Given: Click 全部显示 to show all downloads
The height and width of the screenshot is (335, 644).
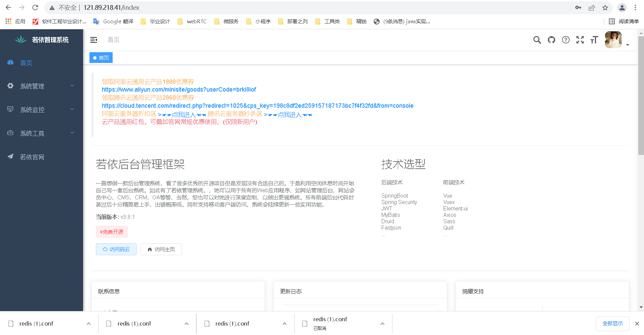Looking at the screenshot, I should tap(613, 324).
